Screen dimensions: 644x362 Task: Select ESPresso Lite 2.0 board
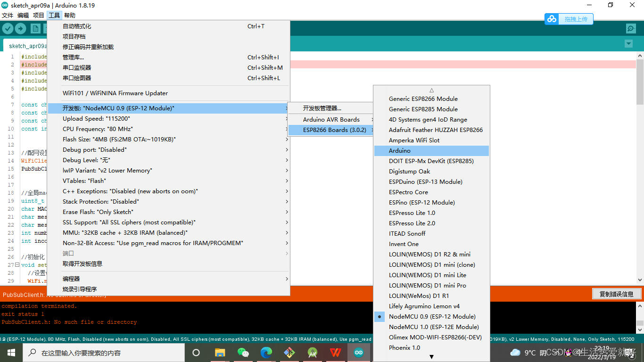pos(432,223)
